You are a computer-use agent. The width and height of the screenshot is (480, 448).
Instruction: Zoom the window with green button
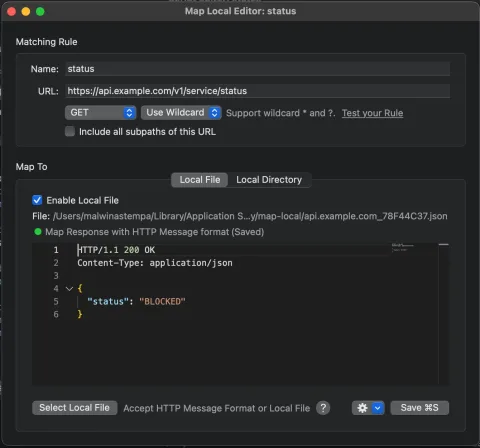(40, 12)
